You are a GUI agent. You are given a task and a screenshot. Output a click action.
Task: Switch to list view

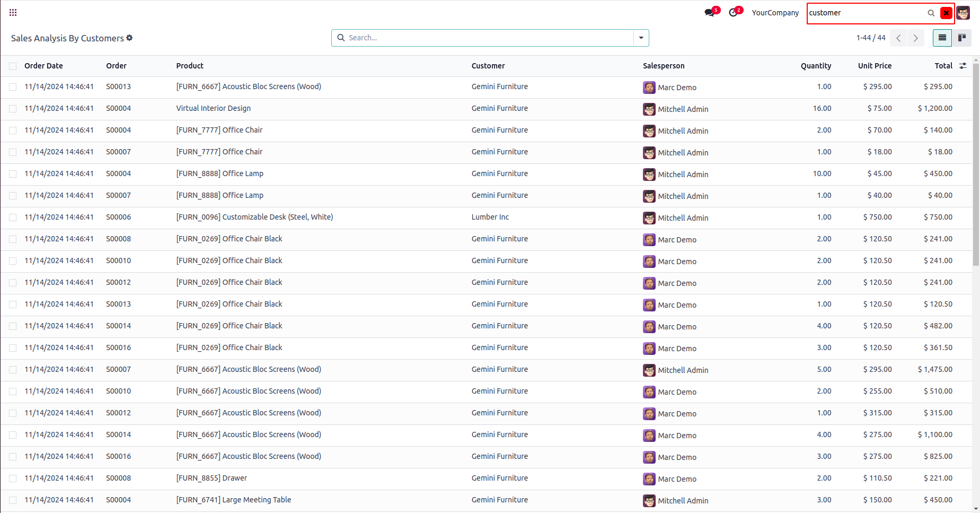pos(942,38)
